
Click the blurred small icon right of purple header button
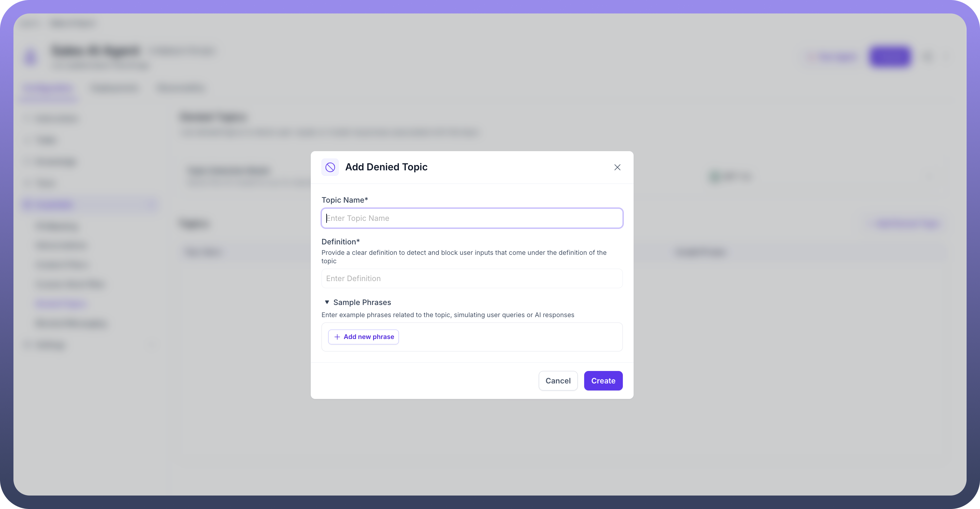[x=928, y=57]
